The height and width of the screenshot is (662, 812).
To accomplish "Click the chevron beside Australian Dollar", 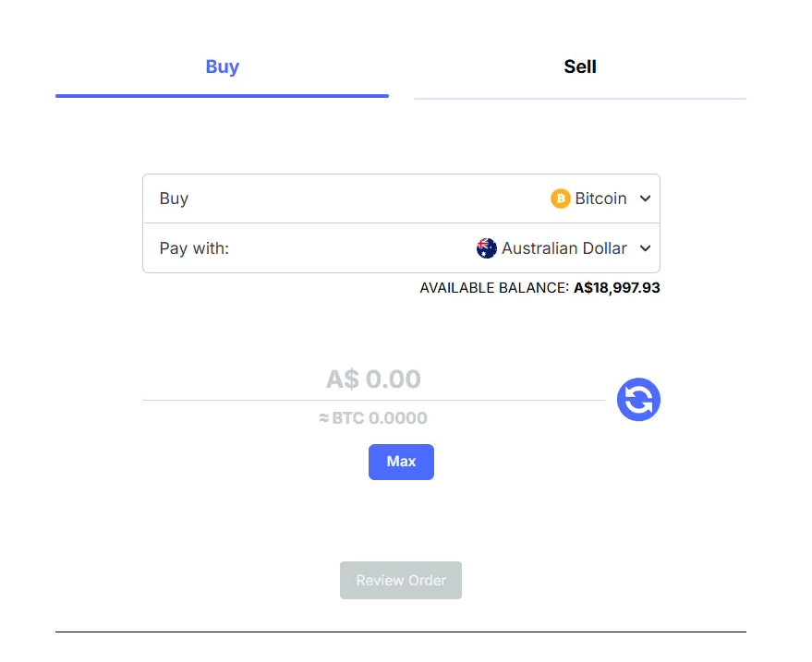I will coord(647,247).
